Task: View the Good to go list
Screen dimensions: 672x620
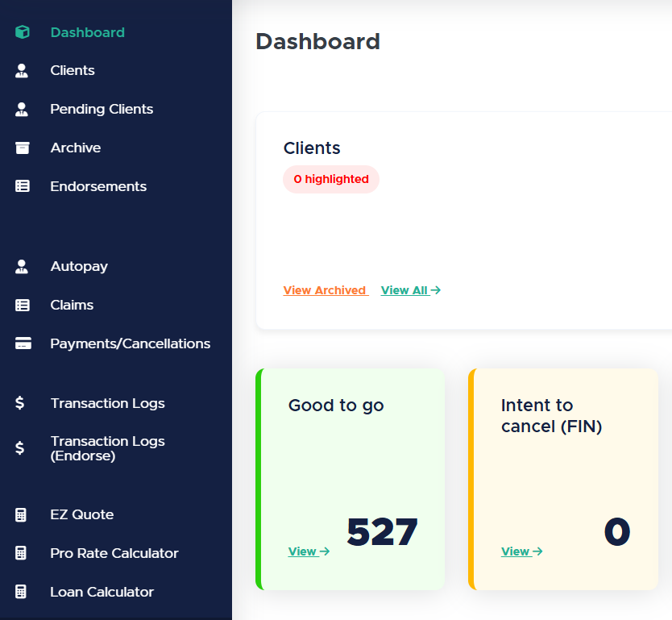Action: coord(309,551)
